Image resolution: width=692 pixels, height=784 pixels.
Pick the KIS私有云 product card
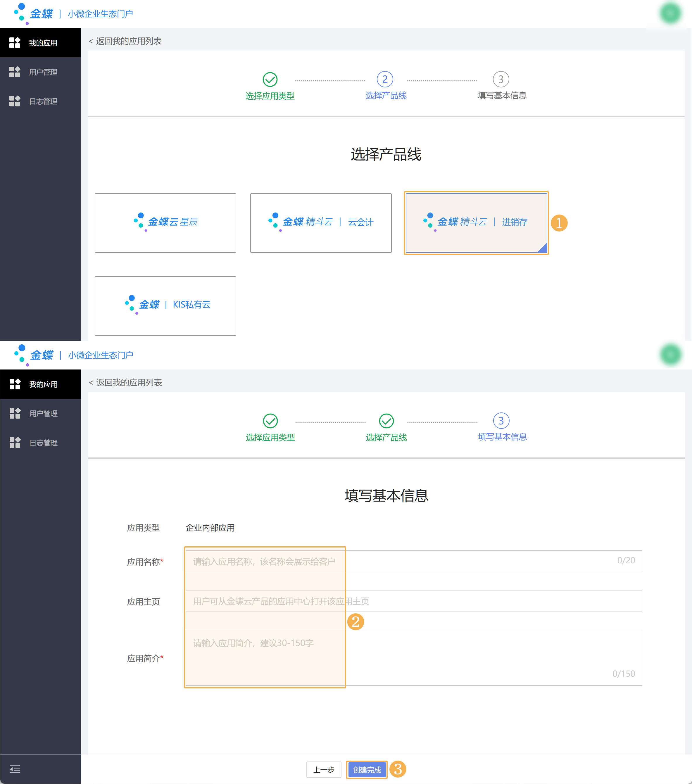click(165, 306)
